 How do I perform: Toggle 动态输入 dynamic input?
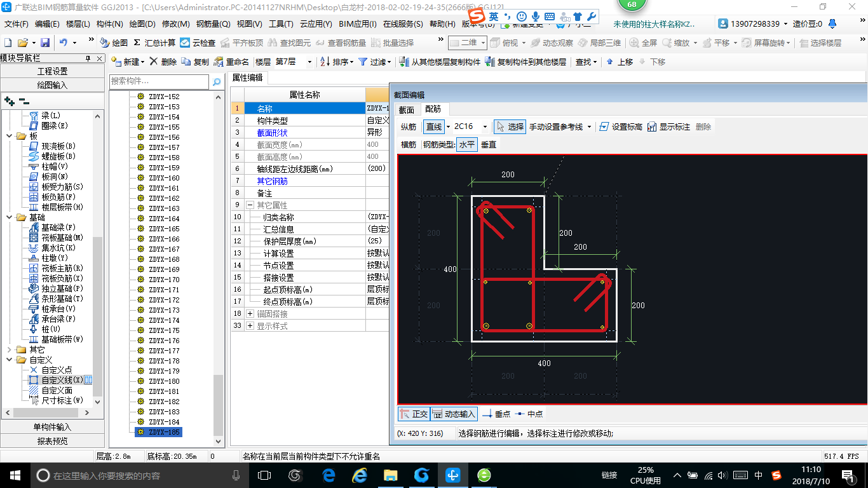tap(454, 414)
